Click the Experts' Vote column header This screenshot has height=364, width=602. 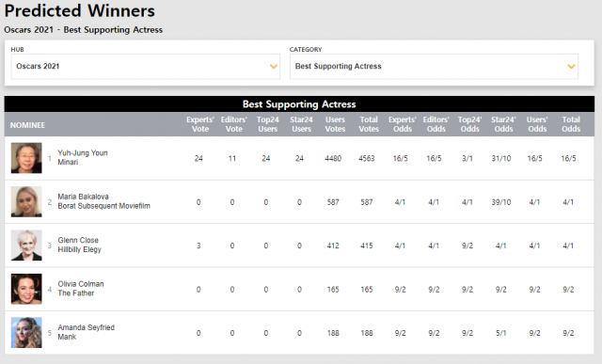200,124
